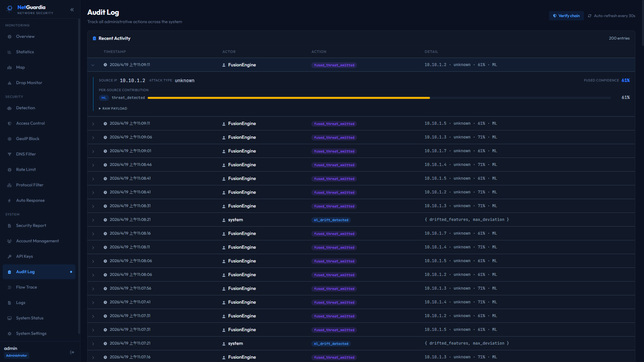Click the admin username in sidebar footer

point(11,348)
